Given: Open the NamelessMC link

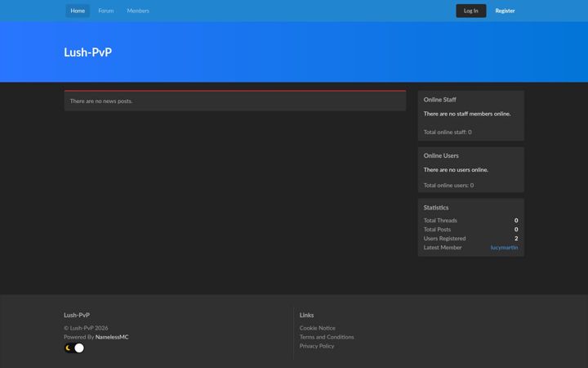Looking at the screenshot, I should (x=112, y=337).
